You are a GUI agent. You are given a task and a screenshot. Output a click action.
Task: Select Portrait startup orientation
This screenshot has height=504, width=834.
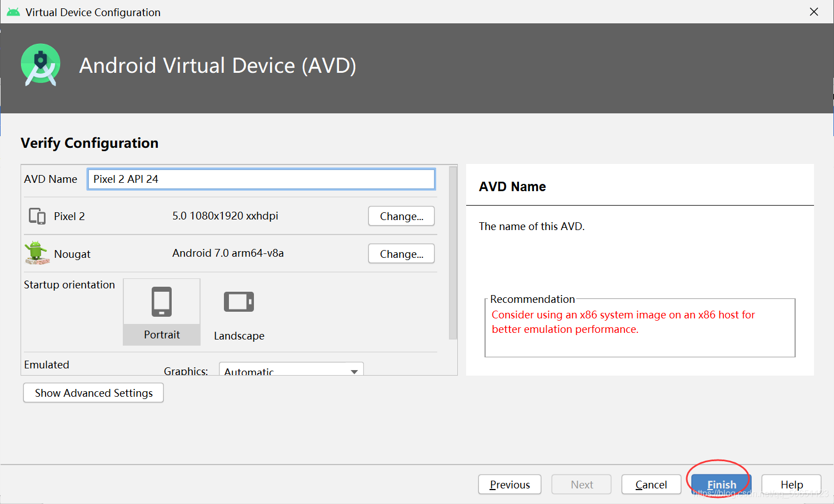point(162,312)
